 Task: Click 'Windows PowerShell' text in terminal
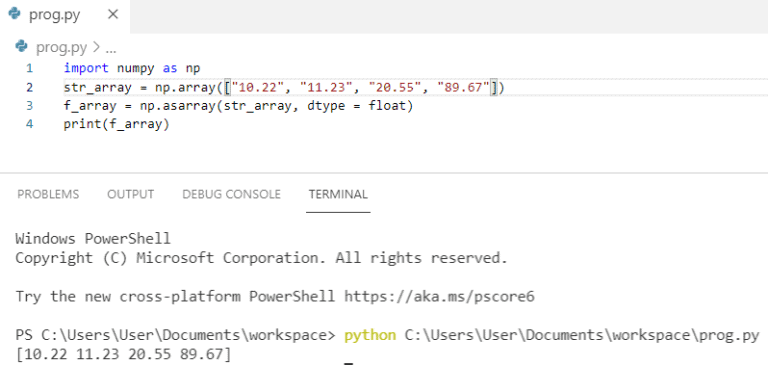pyautogui.click(x=93, y=239)
